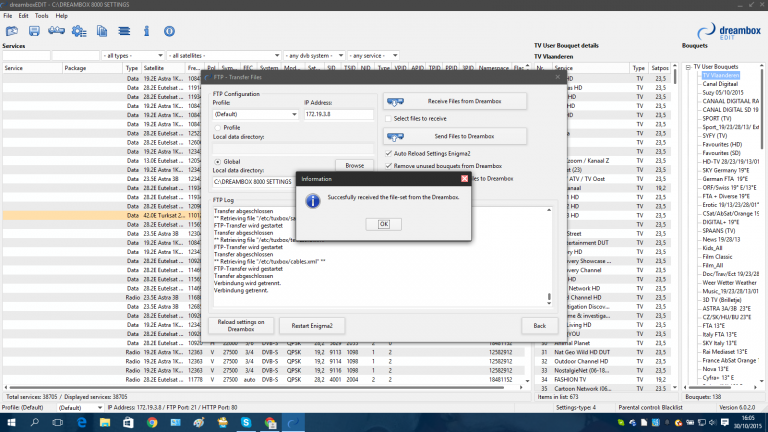Enable the Select files to receive checkbox

tap(388, 119)
